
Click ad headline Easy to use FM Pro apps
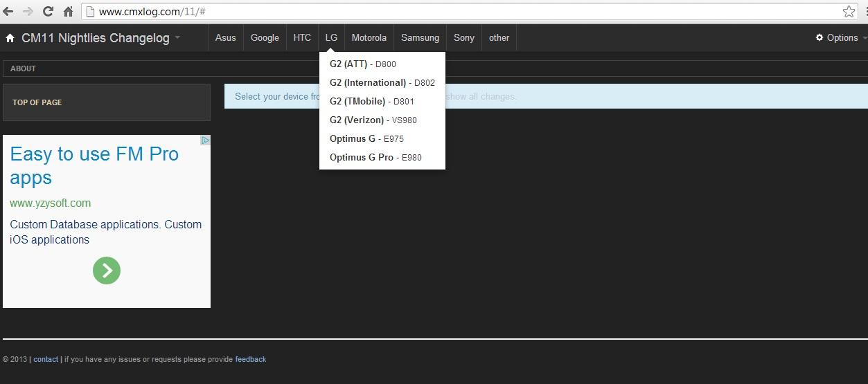94,166
